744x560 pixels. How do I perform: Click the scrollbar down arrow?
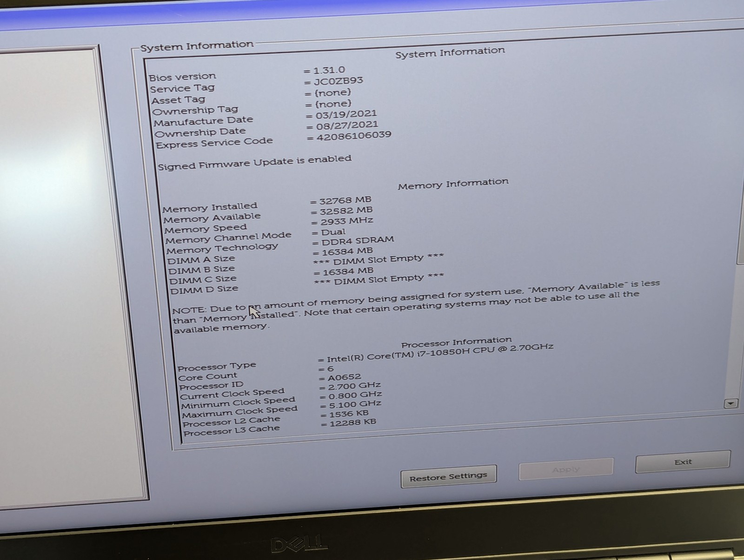tap(731, 403)
